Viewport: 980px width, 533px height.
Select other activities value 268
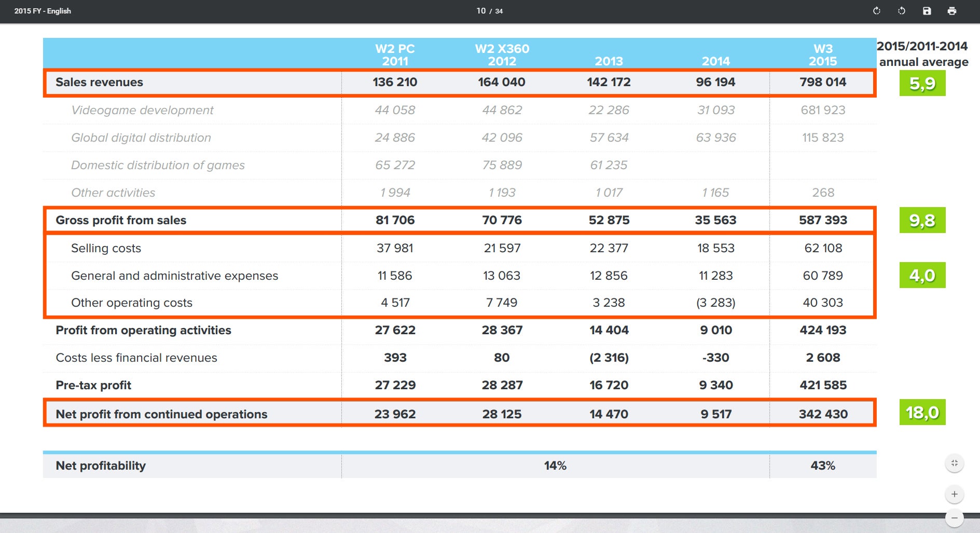tap(823, 193)
